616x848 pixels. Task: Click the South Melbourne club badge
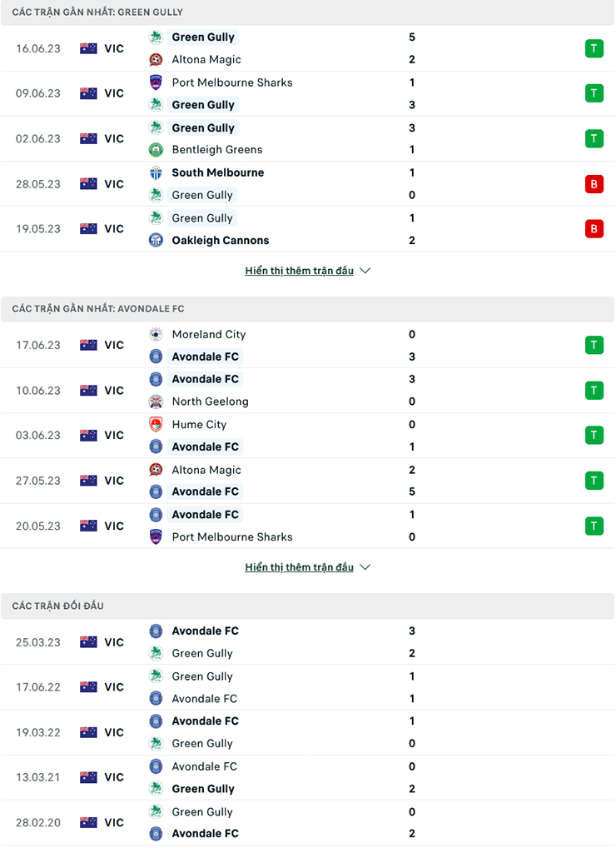tap(156, 172)
